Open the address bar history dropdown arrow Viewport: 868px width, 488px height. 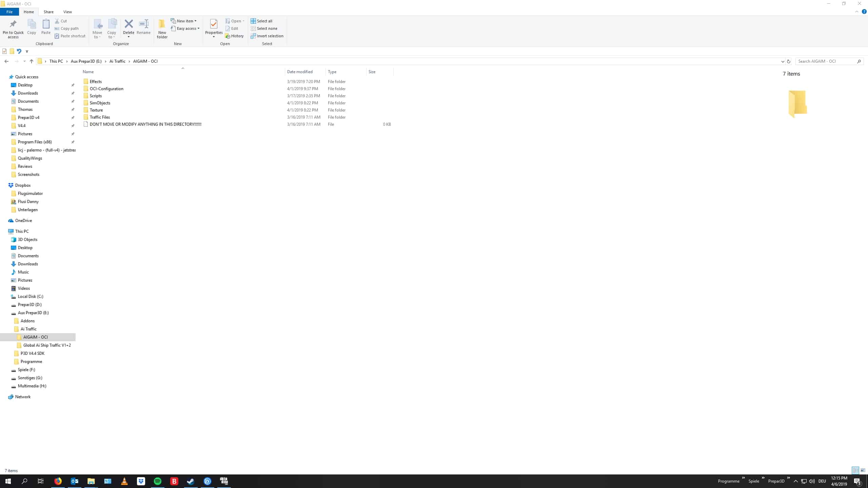click(783, 61)
